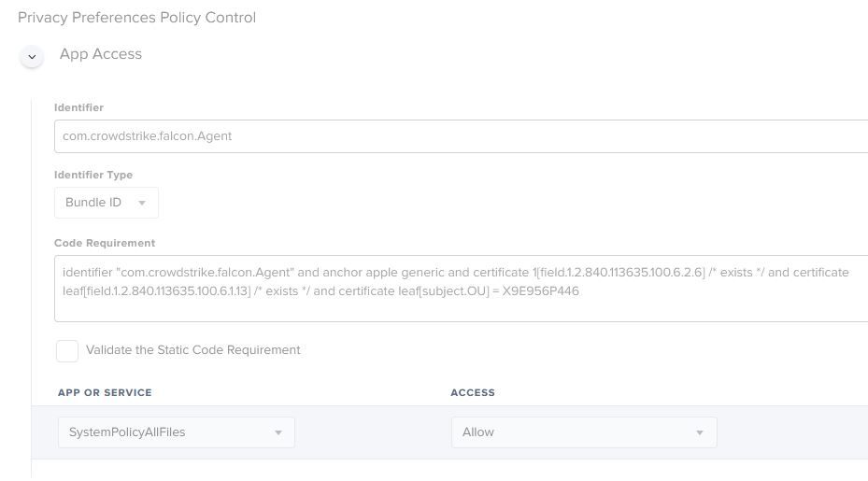868x481 pixels.
Task: Focus the Identifier field containing com.crowdstrike.falcon.Agent
Action: tap(462, 136)
